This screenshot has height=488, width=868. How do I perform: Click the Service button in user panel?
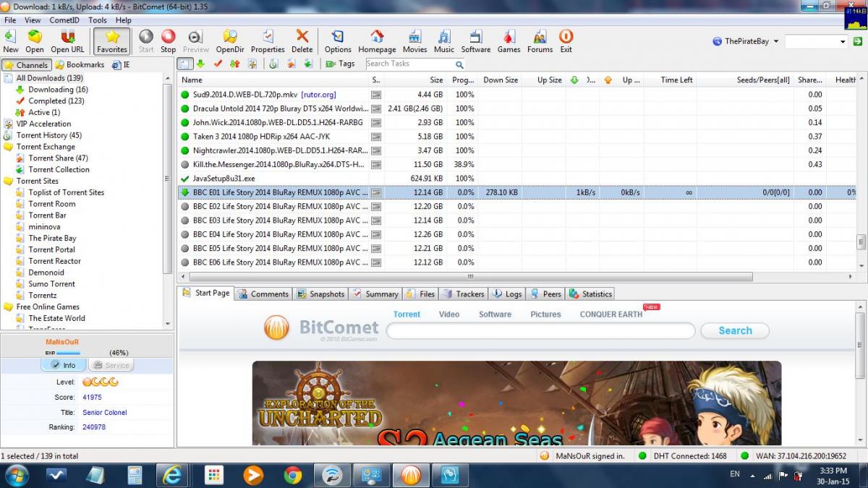pyautogui.click(x=110, y=365)
